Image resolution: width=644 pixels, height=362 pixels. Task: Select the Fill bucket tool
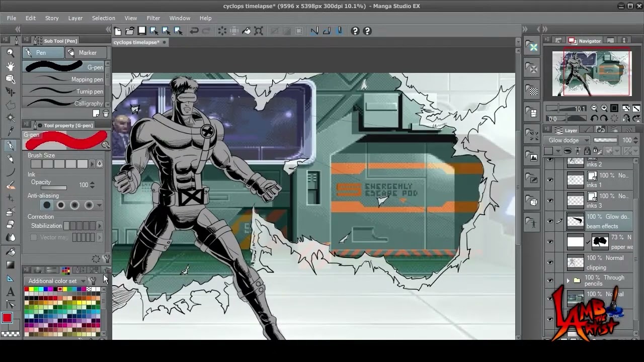[x=10, y=252]
